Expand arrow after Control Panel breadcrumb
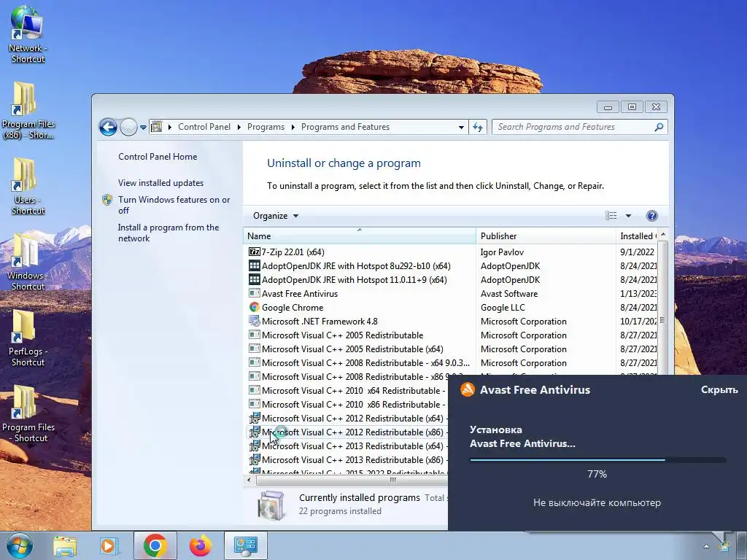Screen dimensions: 747x560 (239, 127)
